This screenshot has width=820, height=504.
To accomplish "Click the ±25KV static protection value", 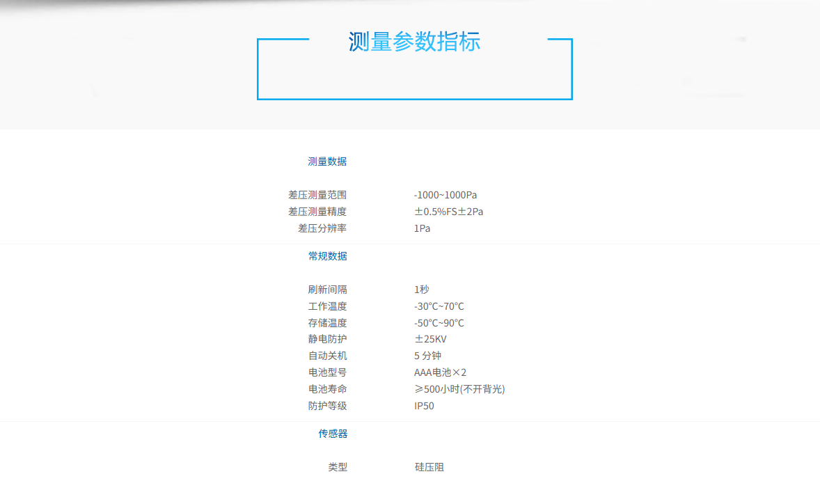I will coord(430,339).
